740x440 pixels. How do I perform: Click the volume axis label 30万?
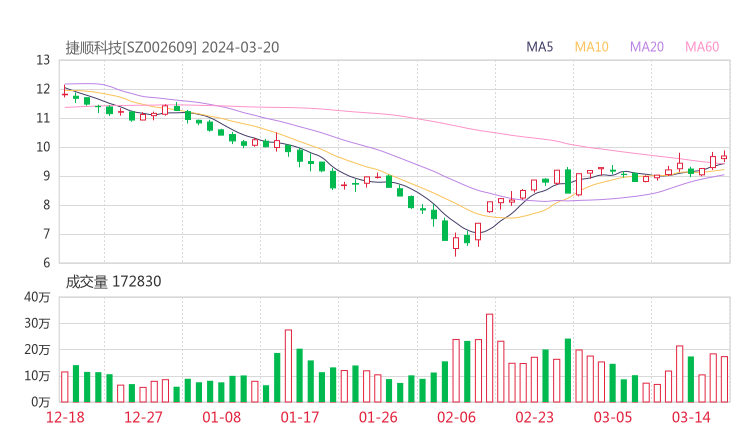tap(37, 323)
